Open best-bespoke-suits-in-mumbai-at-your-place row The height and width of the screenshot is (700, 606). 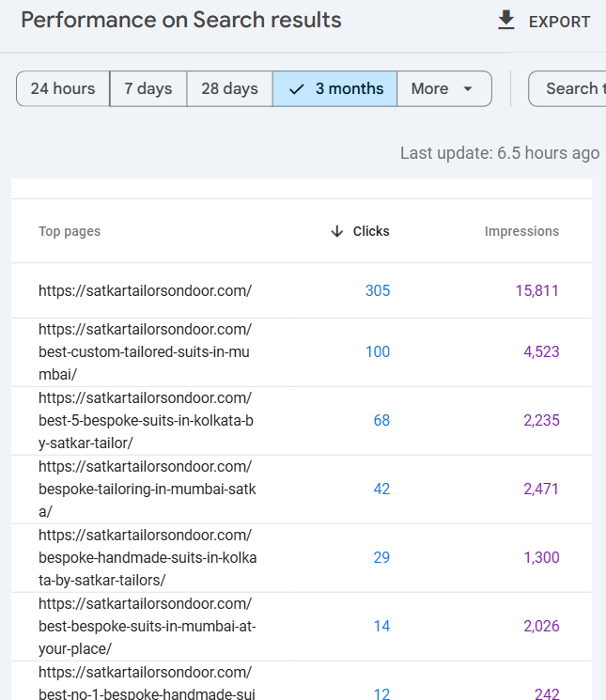[x=302, y=627]
